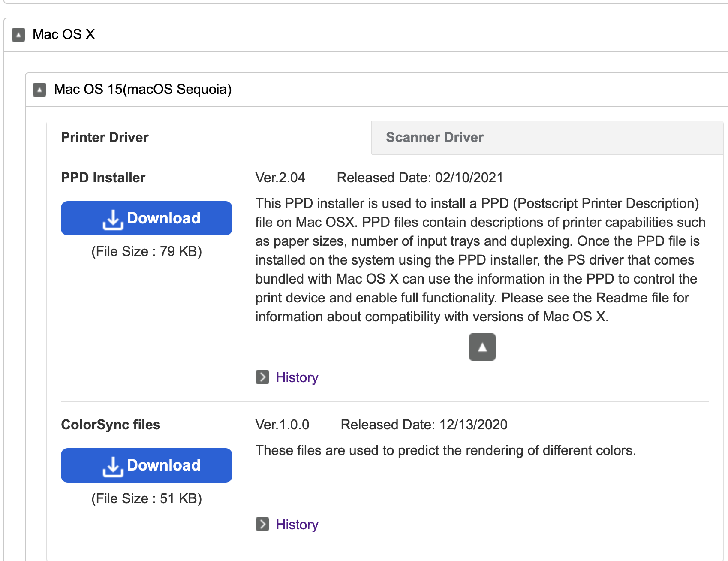This screenshot has height=561, width=728.
Task: Click the ColorSync files title
Action: click(110, 425)
